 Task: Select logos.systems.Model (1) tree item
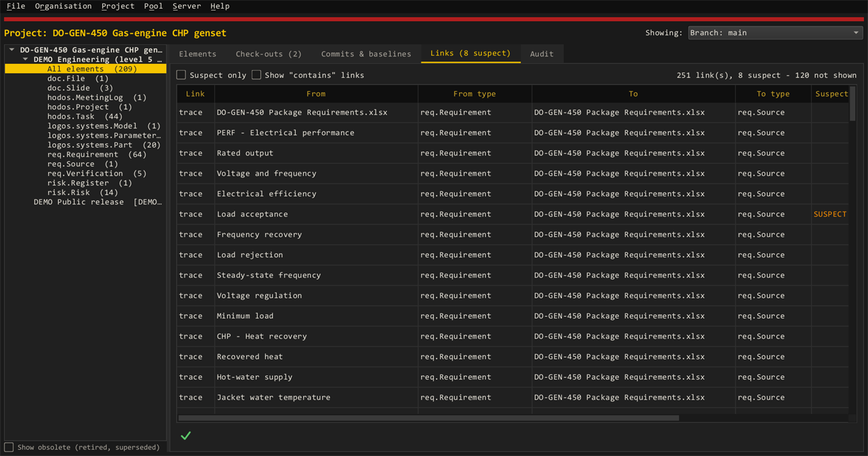pos(104,126)
